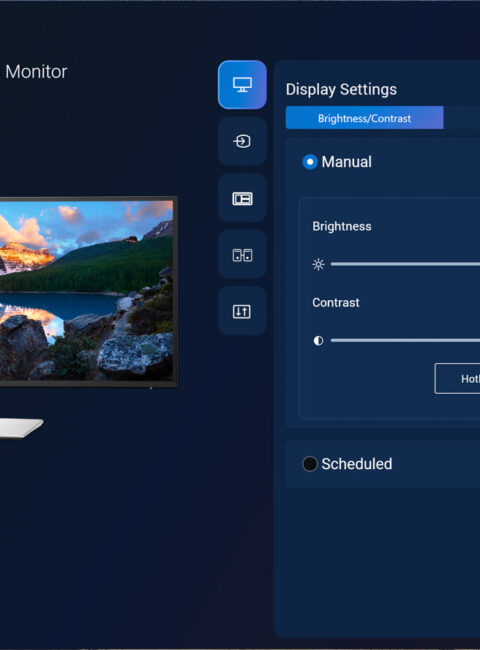Select the Manual radio button

[x=310, y=162]
